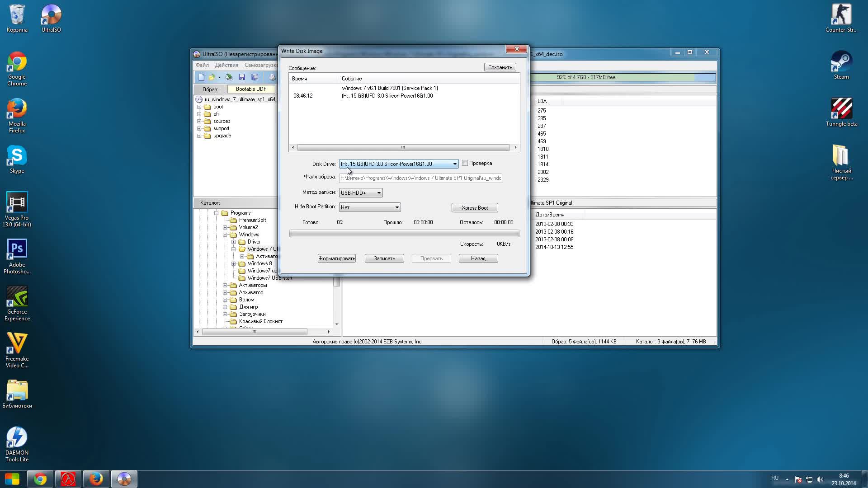
Task: Open the Windows Start button
Action: pos(12,479)
